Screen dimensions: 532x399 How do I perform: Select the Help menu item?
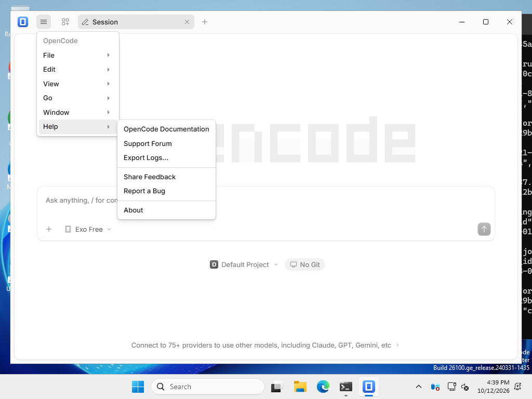click(x=78, y=127)
